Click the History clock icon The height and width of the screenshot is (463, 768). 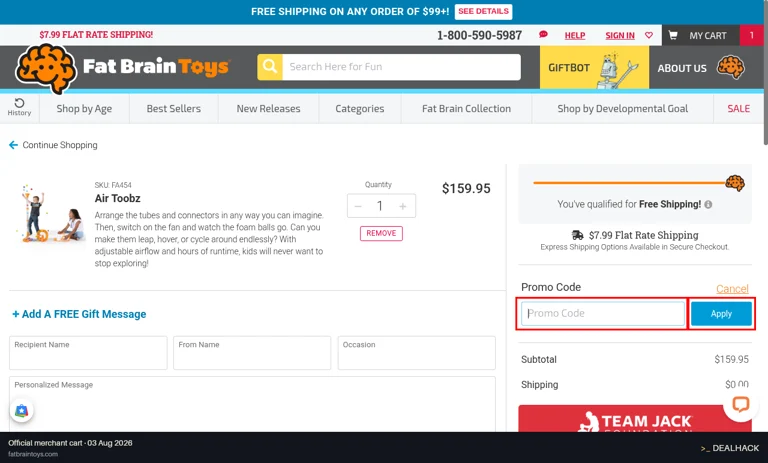19,103
